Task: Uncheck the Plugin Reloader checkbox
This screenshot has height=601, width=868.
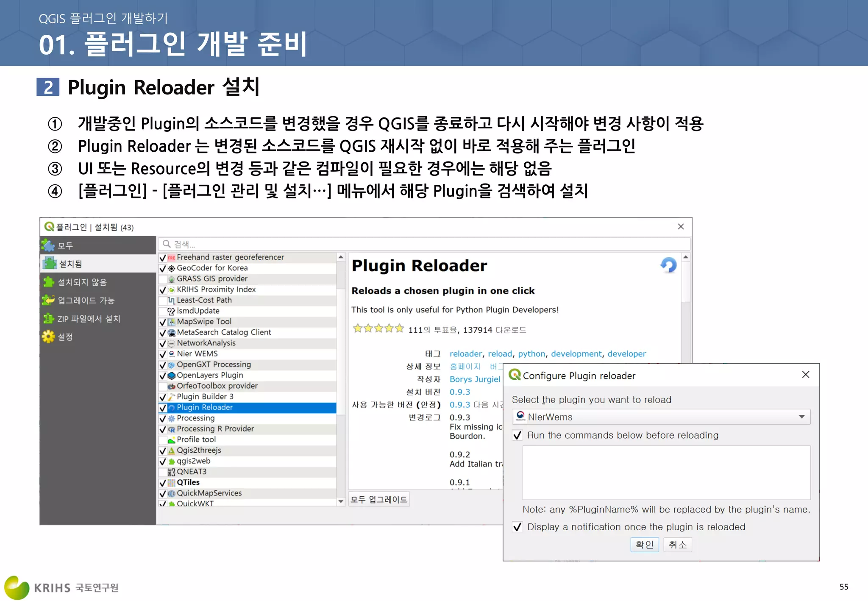Action: pos(163,408)
